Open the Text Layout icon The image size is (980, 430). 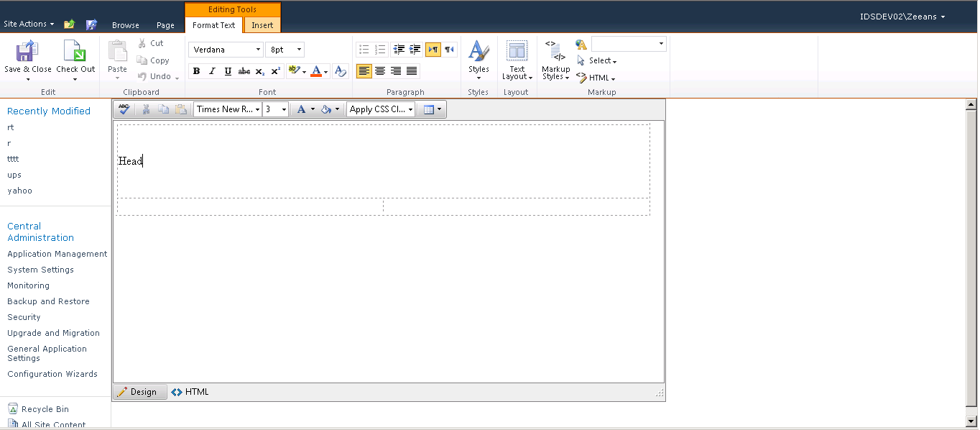(x=517, y=51)
